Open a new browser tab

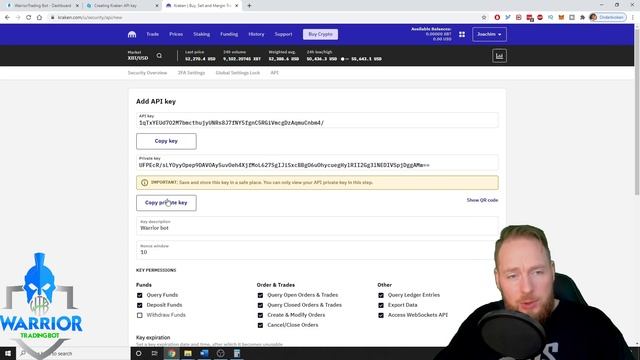click(249, 6)
